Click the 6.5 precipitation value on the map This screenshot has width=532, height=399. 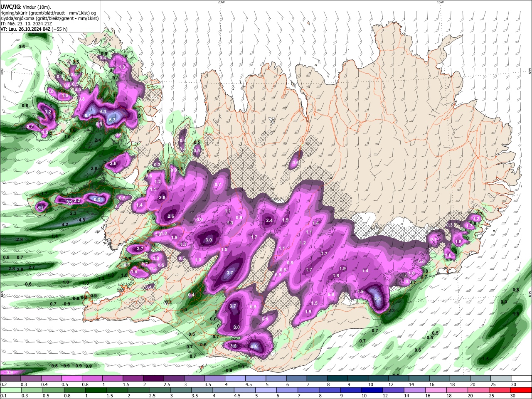click(97, 199)
